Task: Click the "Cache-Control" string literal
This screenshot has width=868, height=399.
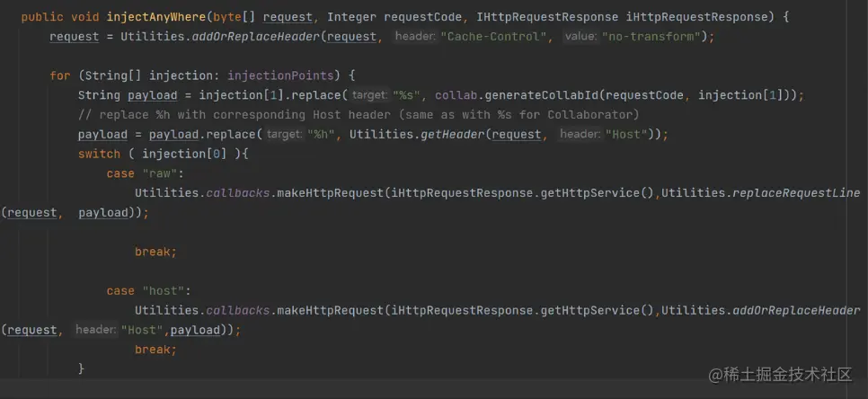Action: pos(493,37)
